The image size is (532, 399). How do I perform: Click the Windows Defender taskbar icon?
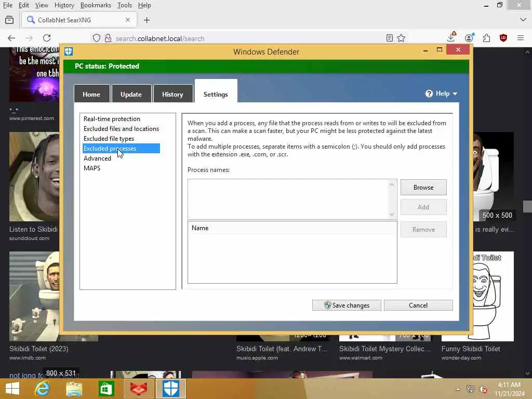click(170, 389)
